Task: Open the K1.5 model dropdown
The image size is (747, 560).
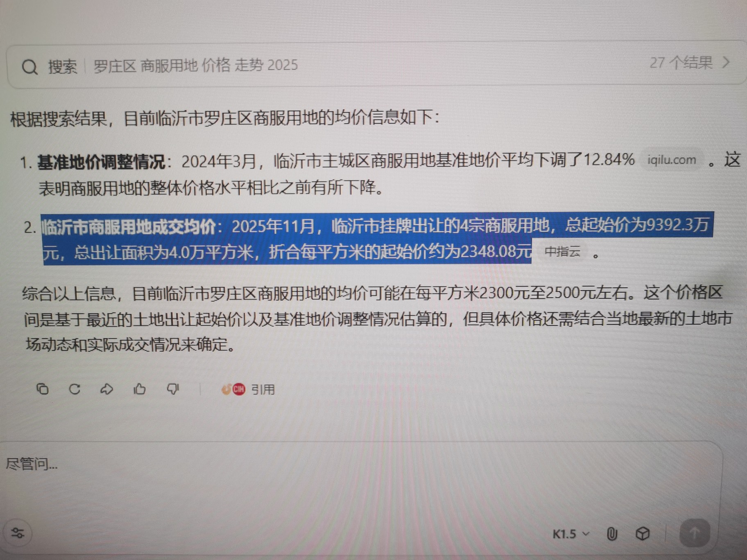Action: [x=571, y=534]
